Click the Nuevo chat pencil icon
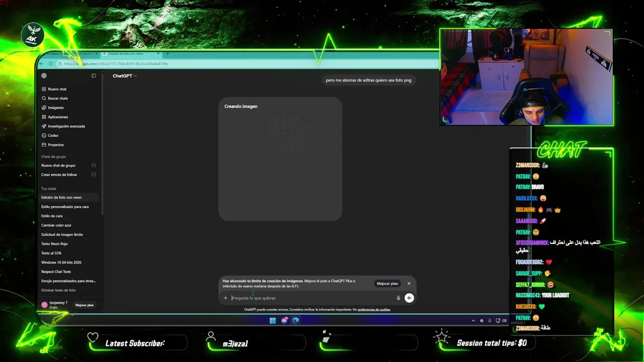644x362 pixels. [44, 89]
